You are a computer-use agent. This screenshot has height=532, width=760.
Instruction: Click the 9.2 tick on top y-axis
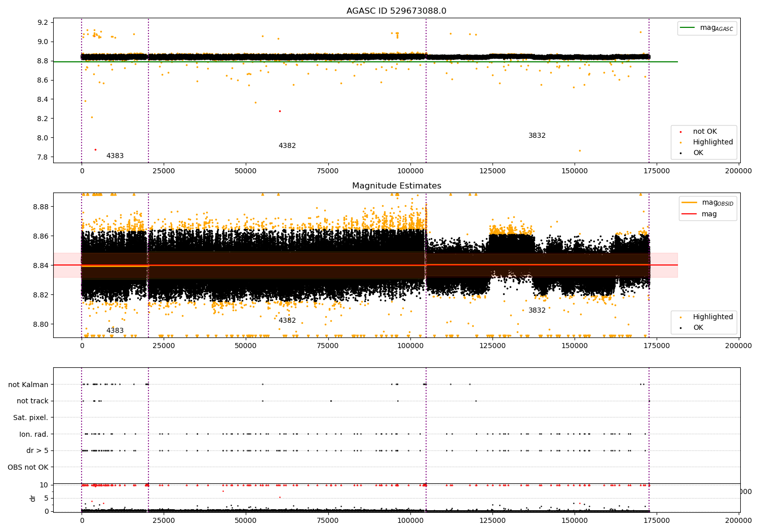(x=43, y=23)
